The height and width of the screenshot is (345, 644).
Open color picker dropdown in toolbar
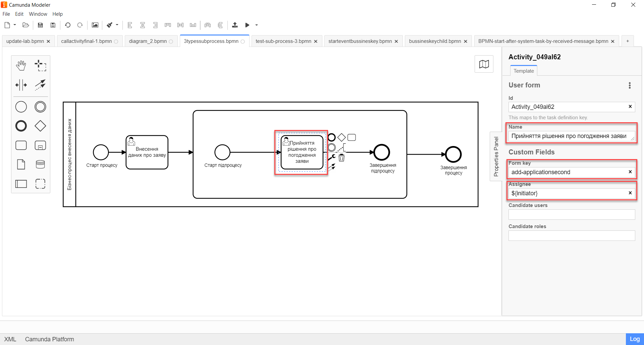coord(117,25)
